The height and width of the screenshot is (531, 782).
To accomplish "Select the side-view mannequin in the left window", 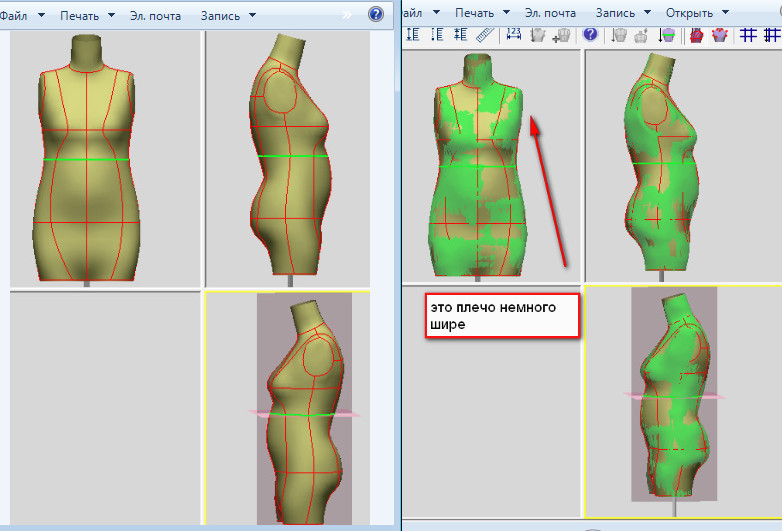I will pyautogui.click(x=288, y=159).
